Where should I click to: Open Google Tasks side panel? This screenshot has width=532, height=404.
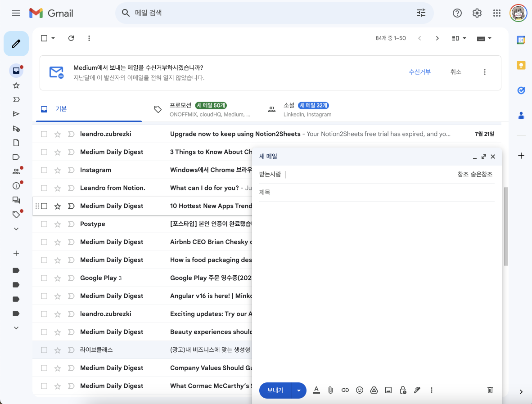coord(521,90)
